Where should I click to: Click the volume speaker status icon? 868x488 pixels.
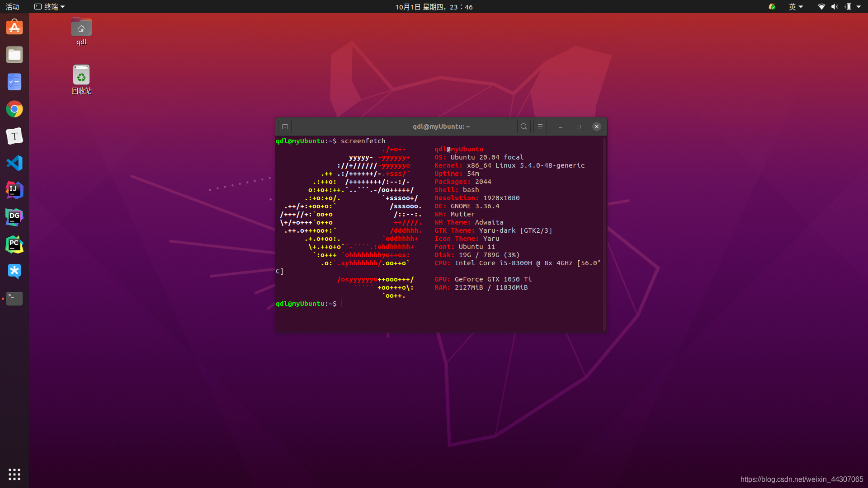[x=835, y=7]
